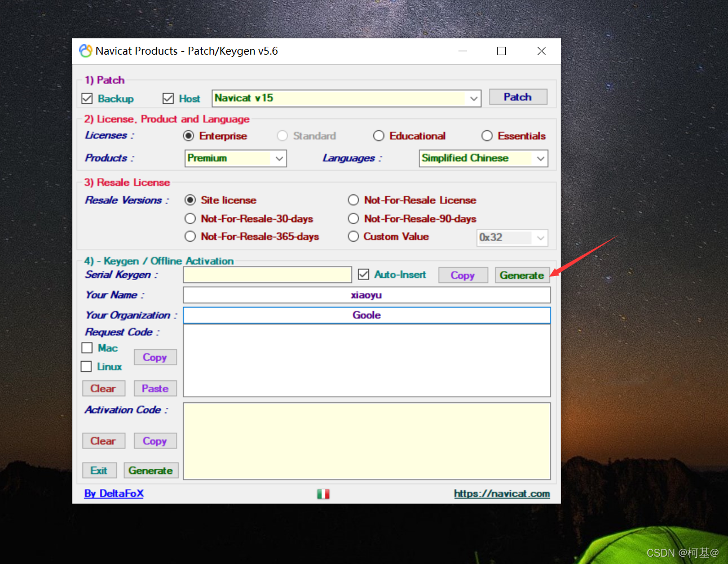Select Not-For-Resale License option

[x=354, y=200]
